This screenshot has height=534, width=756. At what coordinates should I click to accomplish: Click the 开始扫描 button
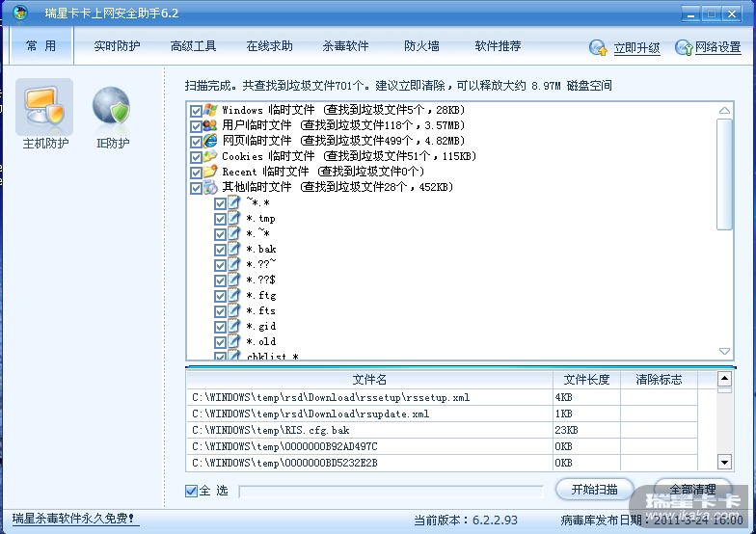pos(594,490)
